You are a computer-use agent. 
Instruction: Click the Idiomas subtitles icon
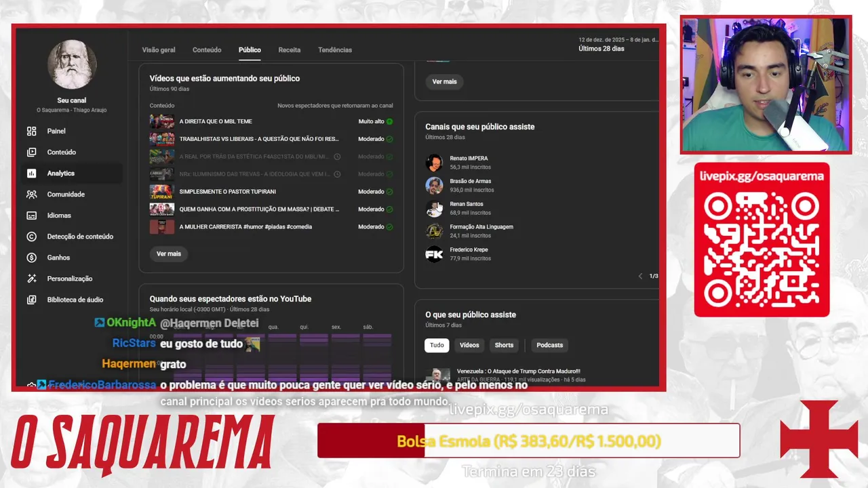[x=31, y=215]
